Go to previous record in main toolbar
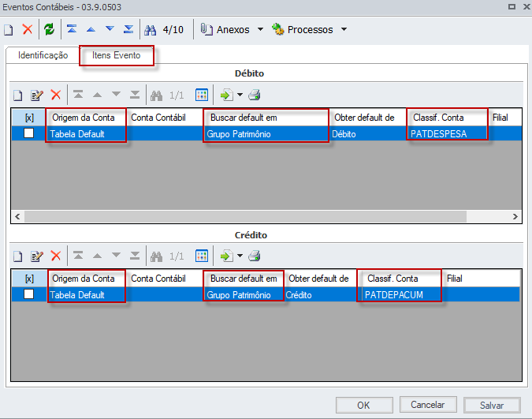The image size is (532, 419). tap(91, 29)
